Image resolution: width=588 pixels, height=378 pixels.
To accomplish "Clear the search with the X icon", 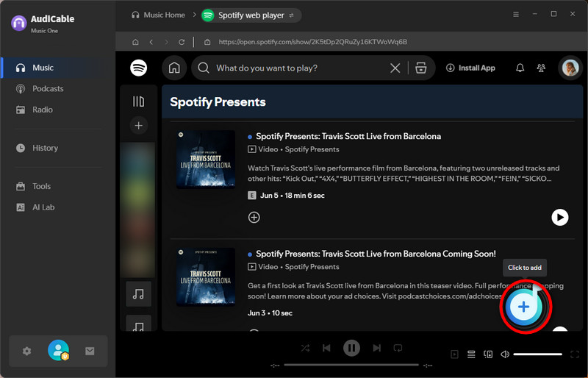I will [x=395, y=68].
